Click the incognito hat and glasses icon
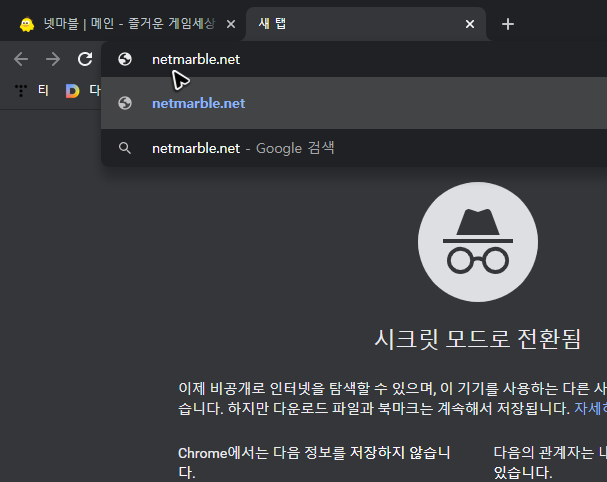This screenshot has height=482, width=607. tap(478, 242)
